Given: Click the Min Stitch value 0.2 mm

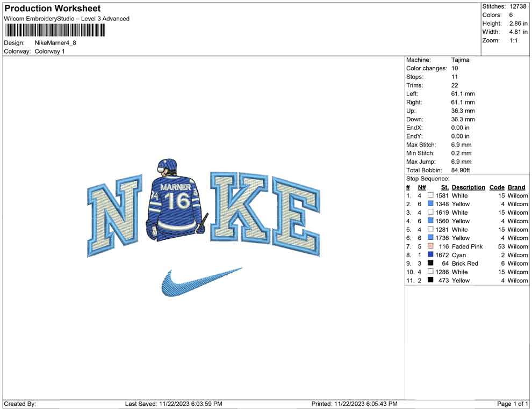Looking at the screenshot, I should point(461,153).
